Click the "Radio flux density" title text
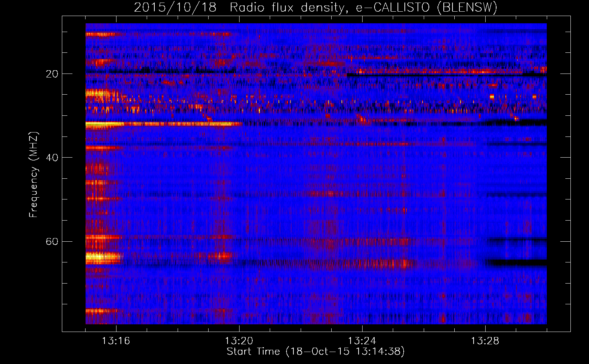 (287, 8)
